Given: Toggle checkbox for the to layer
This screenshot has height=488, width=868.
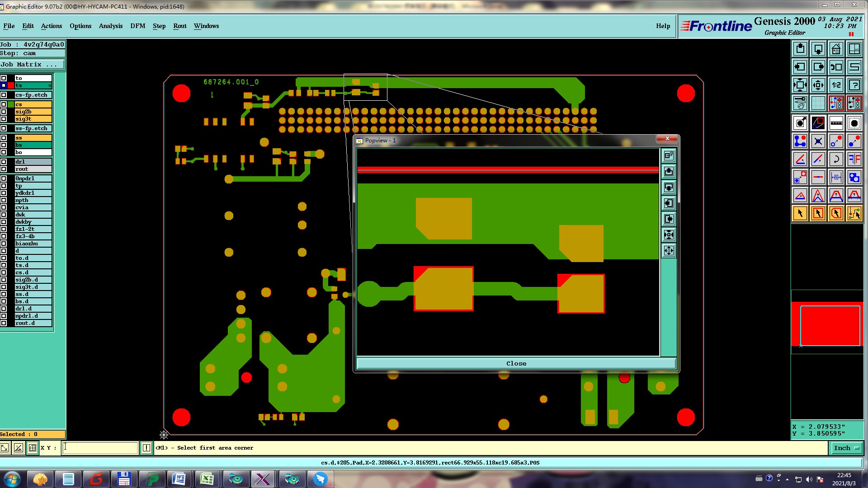Looking at the screenshot, I should 4,78.
